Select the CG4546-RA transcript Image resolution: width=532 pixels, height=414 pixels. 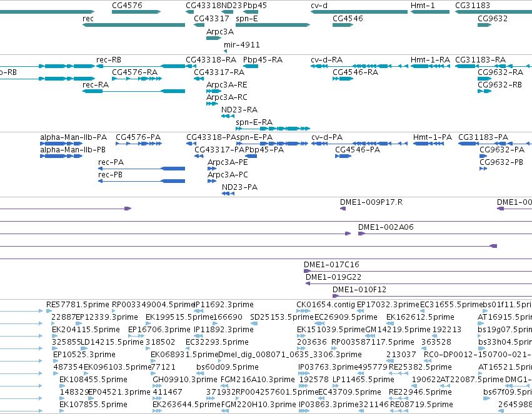pos(343,79)
